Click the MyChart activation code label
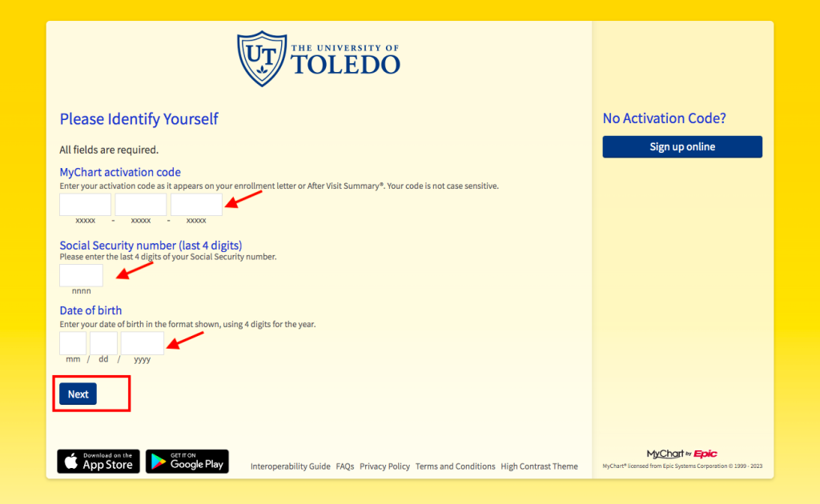Image resolution: width=820 pixels, height=504 pixels. coord(120,172)
